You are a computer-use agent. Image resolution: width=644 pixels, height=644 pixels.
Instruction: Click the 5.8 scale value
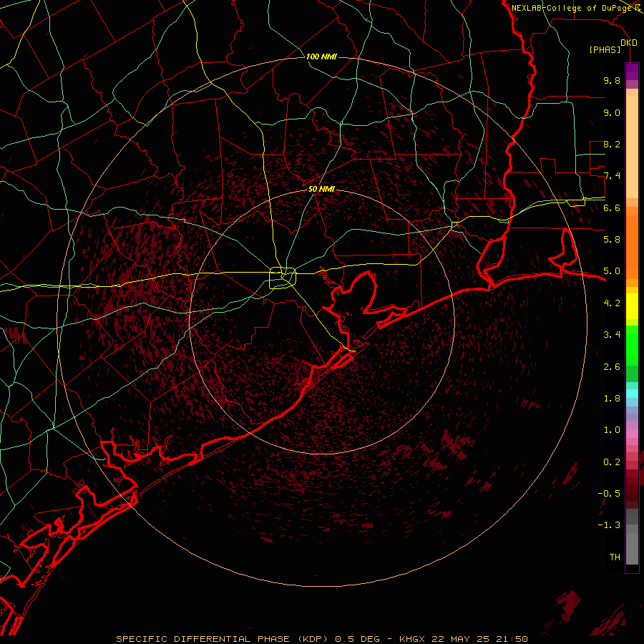click(x=612, y=240)
